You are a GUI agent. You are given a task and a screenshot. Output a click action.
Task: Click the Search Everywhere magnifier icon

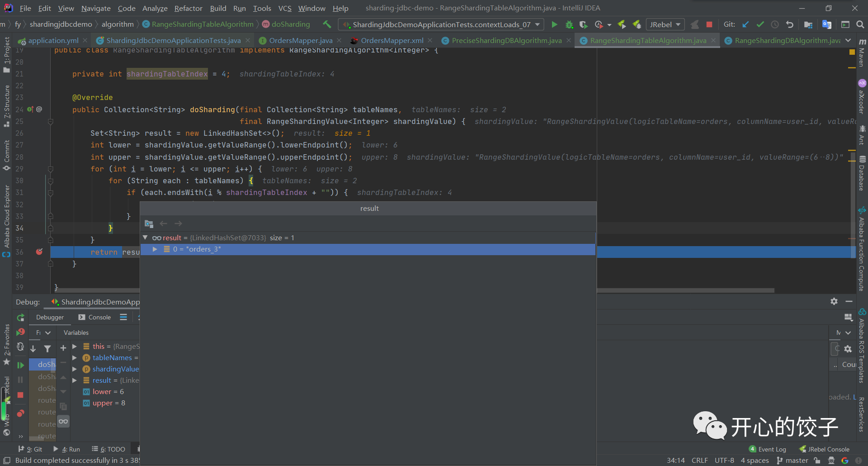click(x=860, y=24)
